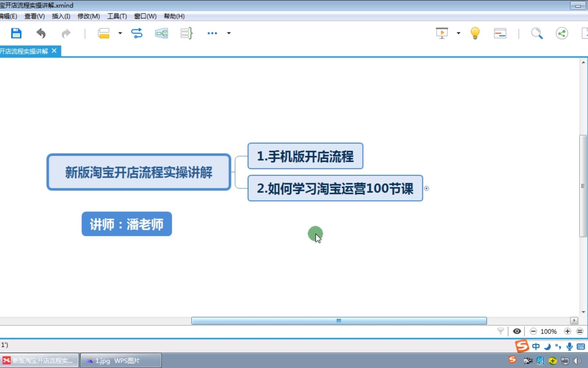Expand subtopics of 2.如何学习淘宝运营100节课
This screenshot has height=368, width=588.
[x=426, y=188]
